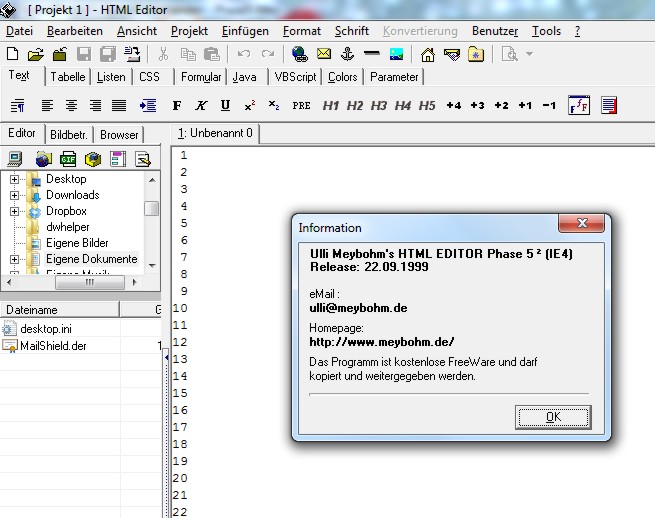
Task: Click the anchor icon in toolbar
Action: coord(348,54)
